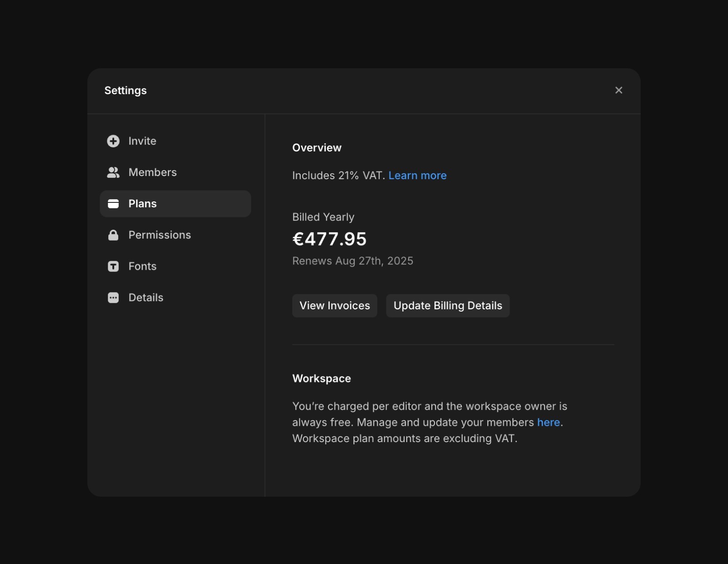Screen dimensions: 728x564
Task: Click the €477.95 billing amount
Action: pos(329,239)
